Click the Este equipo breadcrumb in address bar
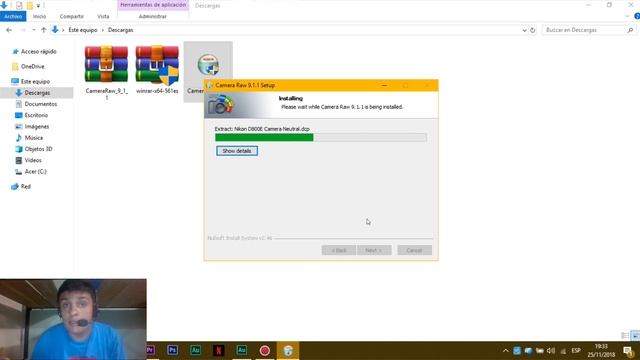The width and height of the screenshot is (640, 360). [x=83, y=30]
